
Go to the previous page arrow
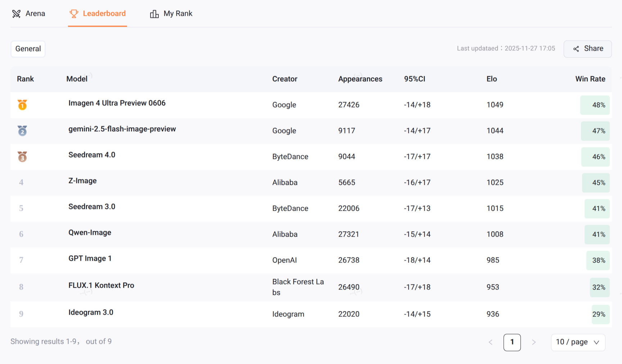pyautogui.click(x=490, y=342)
